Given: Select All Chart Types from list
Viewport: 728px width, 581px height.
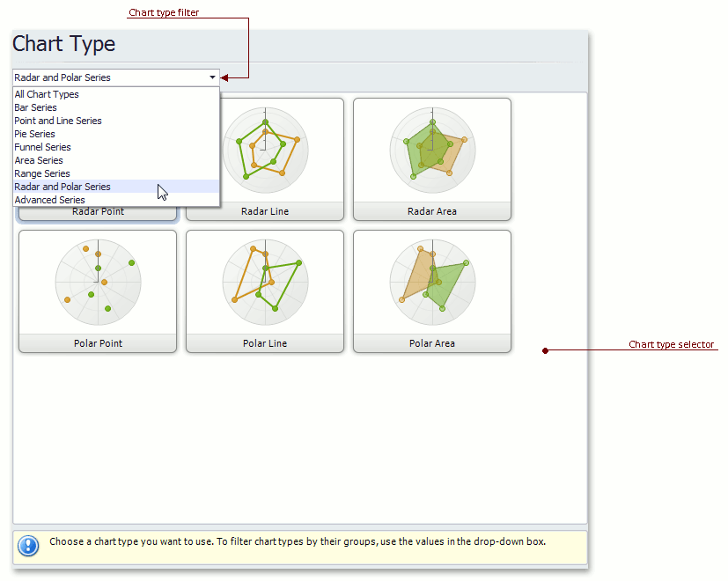Looking at the screenshot, I should point(47,94).
